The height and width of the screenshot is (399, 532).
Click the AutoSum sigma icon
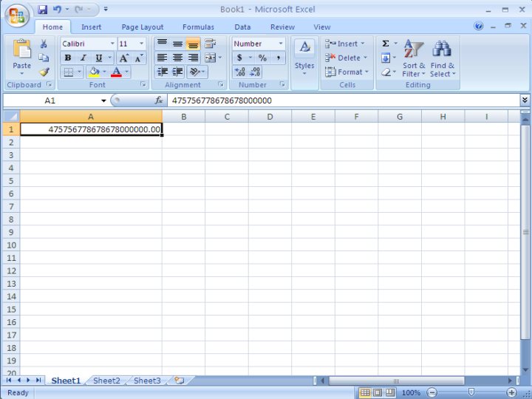[x=386, y=44]
